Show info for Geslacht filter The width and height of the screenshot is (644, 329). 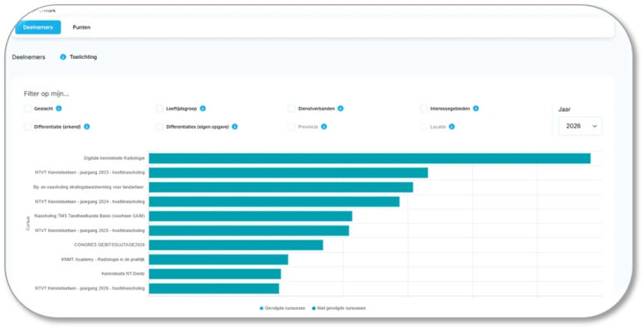(x=59, y=109)
